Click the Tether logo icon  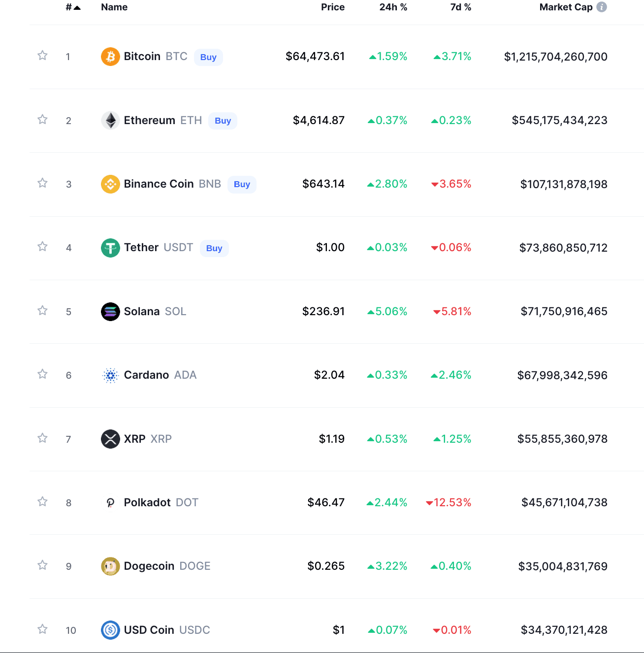[x=110, y=248]
